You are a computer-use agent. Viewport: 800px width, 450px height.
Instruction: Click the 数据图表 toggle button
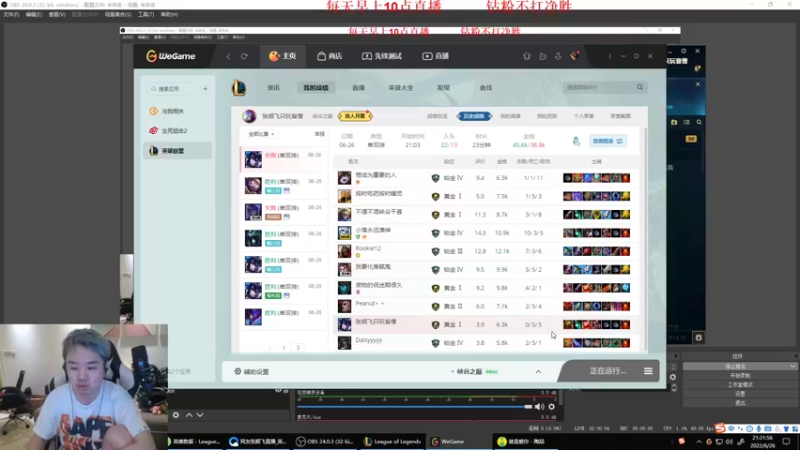pos(608,141)
